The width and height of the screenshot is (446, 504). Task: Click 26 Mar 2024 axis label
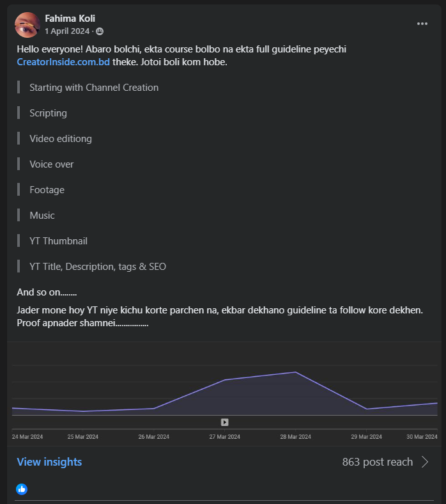pyautogui.click(x=154, y=437)
